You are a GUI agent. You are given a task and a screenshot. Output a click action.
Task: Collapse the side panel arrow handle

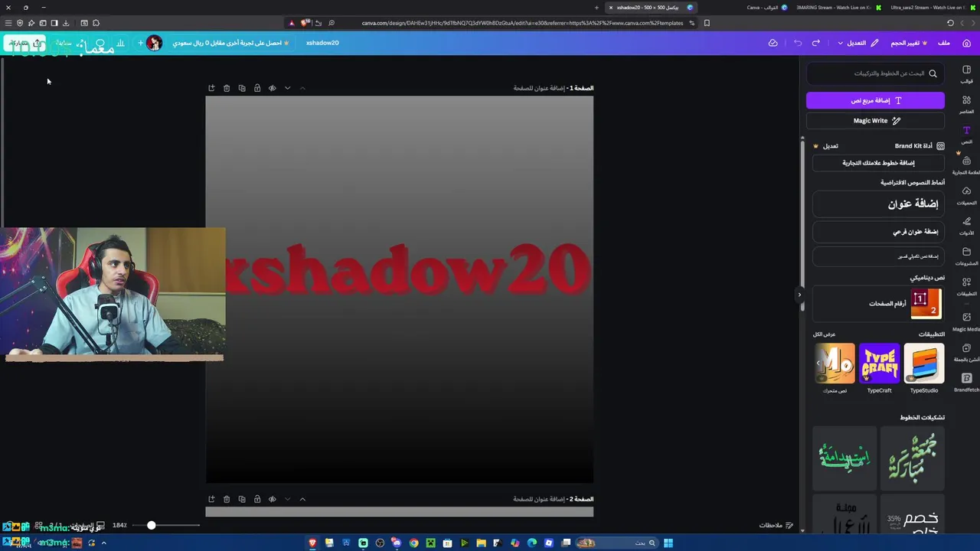coord(799,295)
